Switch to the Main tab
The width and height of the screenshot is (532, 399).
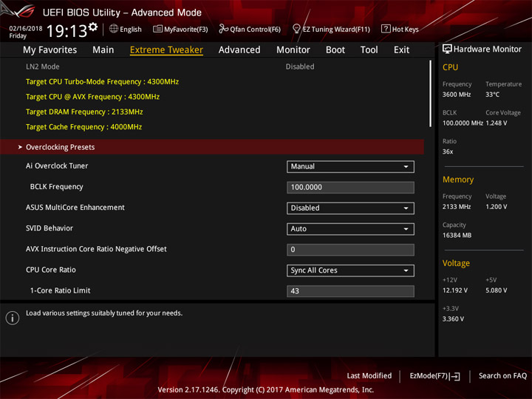pyautogui.click(x=103, y=50)
